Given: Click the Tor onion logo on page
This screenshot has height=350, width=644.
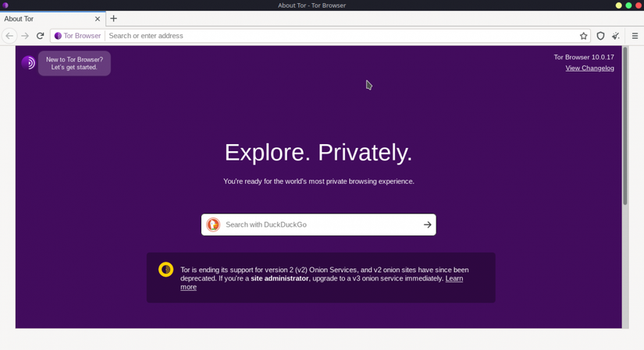Looking at the screenshot, I should (x=28, y=63).
